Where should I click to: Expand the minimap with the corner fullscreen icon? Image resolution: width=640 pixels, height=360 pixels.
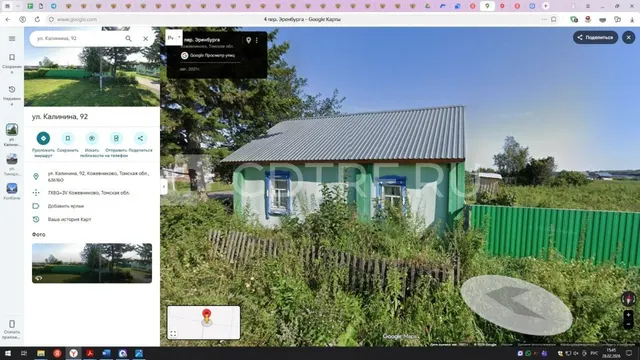pos(173,334)
